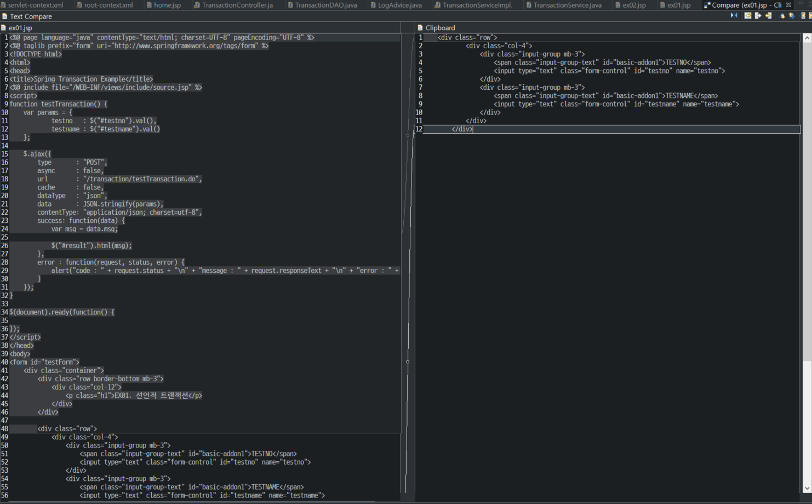Viewport: 812px width, 504px height.
Task: Place the cursor on 'function testTransaction() {' line
Action: click(x=59, y=104)
